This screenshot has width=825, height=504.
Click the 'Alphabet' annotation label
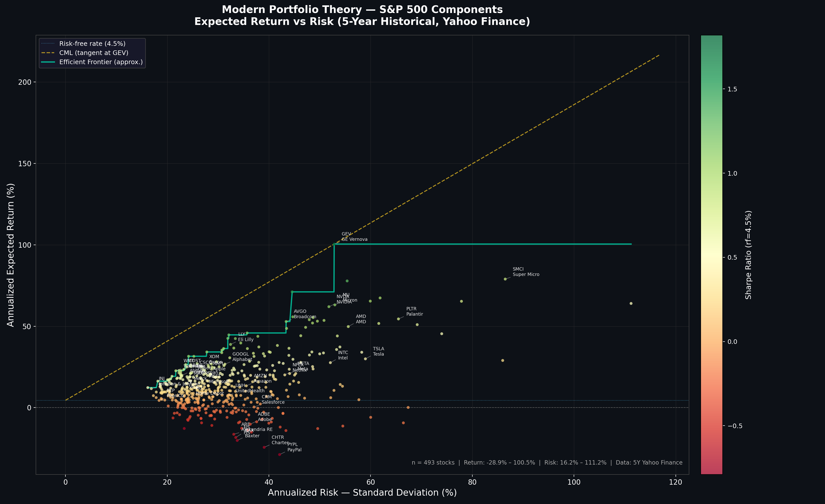tap(242, 360)
